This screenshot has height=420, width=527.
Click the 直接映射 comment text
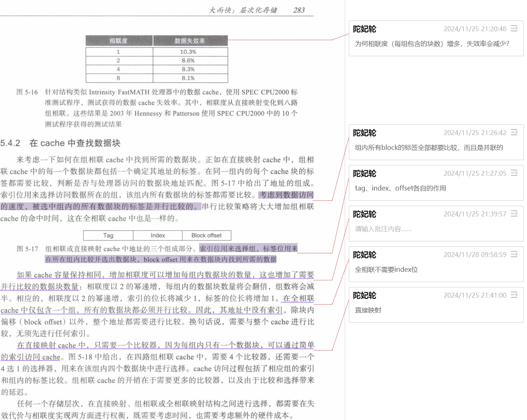[x=368, y=310]
